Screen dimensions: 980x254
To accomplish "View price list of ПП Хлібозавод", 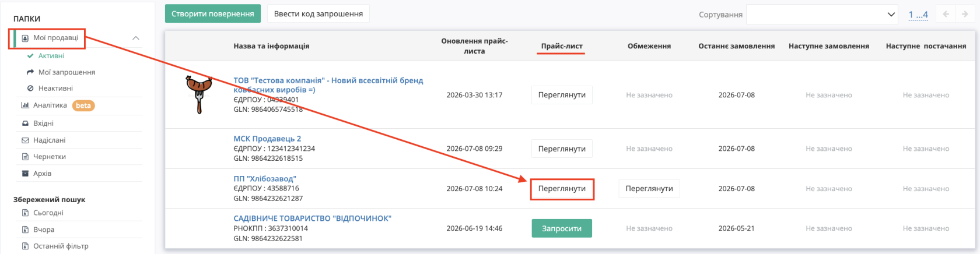I will (562, 189).
